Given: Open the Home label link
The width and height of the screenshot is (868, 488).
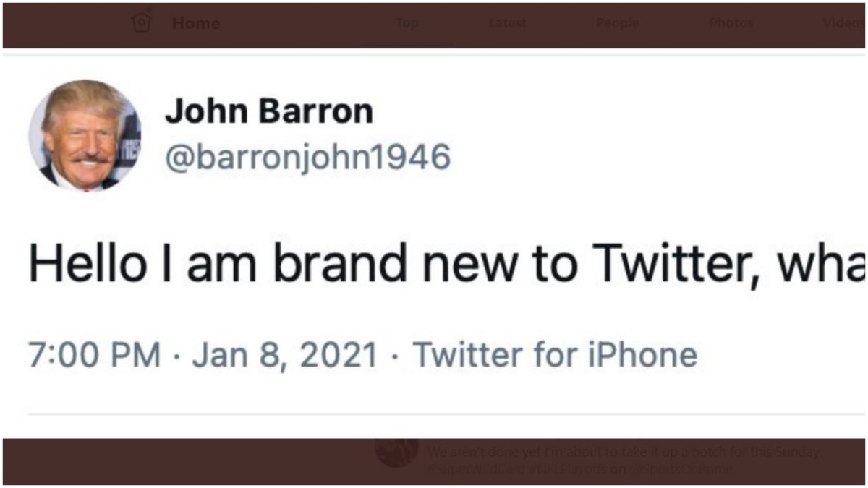Looking at the screenshot, I should click(x=195, y=23).
